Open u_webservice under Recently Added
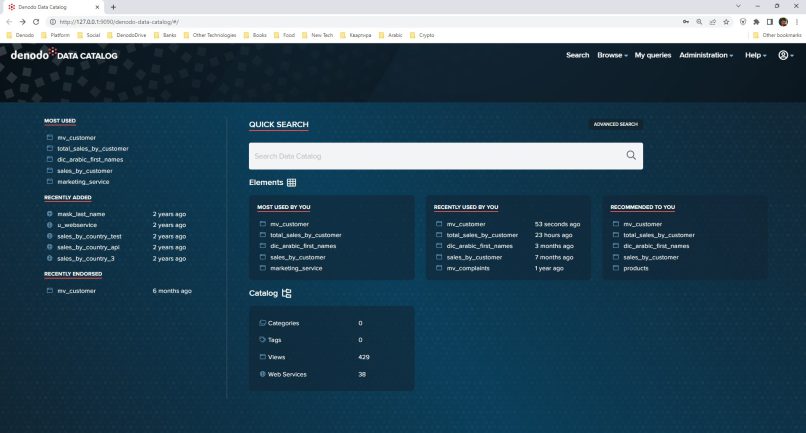The width and height of the screenshot is (806, 433). pyautogui.click(x=77, y=225)
